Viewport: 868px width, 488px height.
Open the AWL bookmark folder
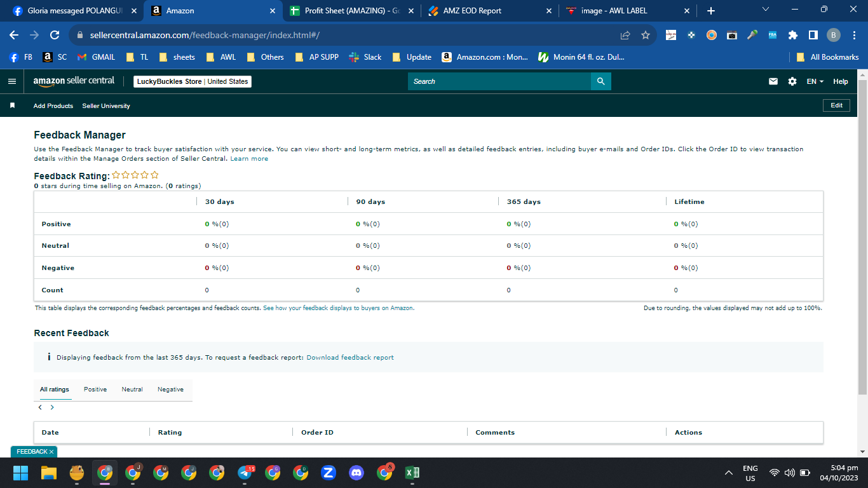click(x=221, y=57)
